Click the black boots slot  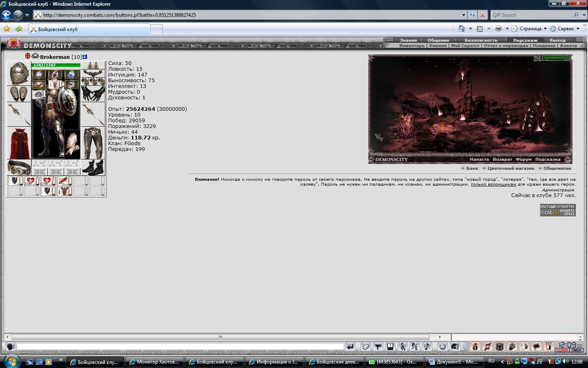pos(93,168)
